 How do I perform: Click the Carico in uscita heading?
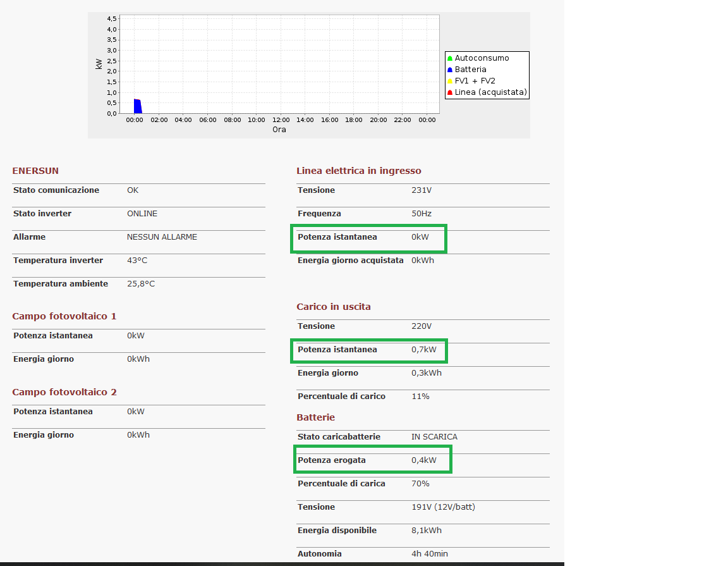click(x=334, y=307)
